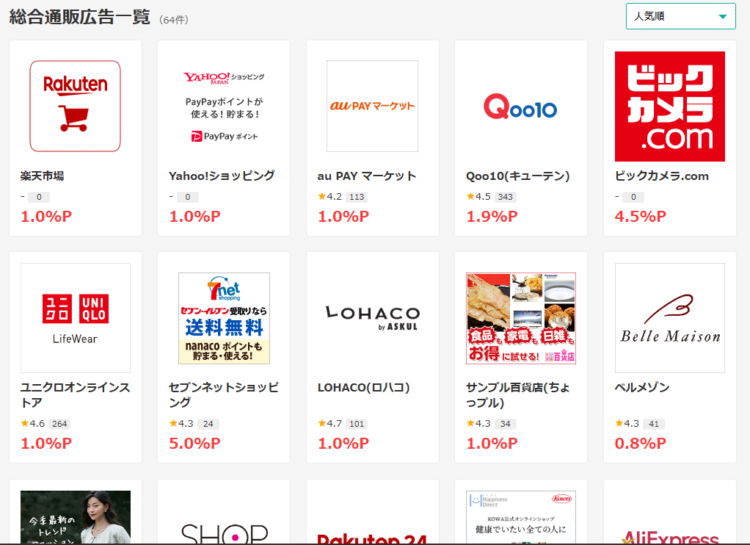Screen dimensions: 750x545
Task: Click the 4.6 star rating of ユニクロ
Action: (x=33, y=423)
